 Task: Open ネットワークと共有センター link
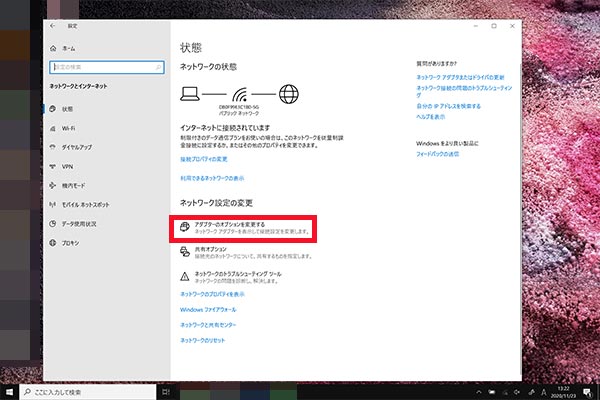pyautogui.click(x=208, y=325)
